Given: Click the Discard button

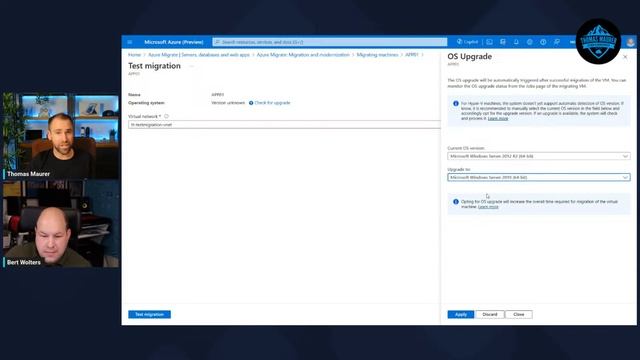Looking at the screenshot, I should (x=490, y=314).
